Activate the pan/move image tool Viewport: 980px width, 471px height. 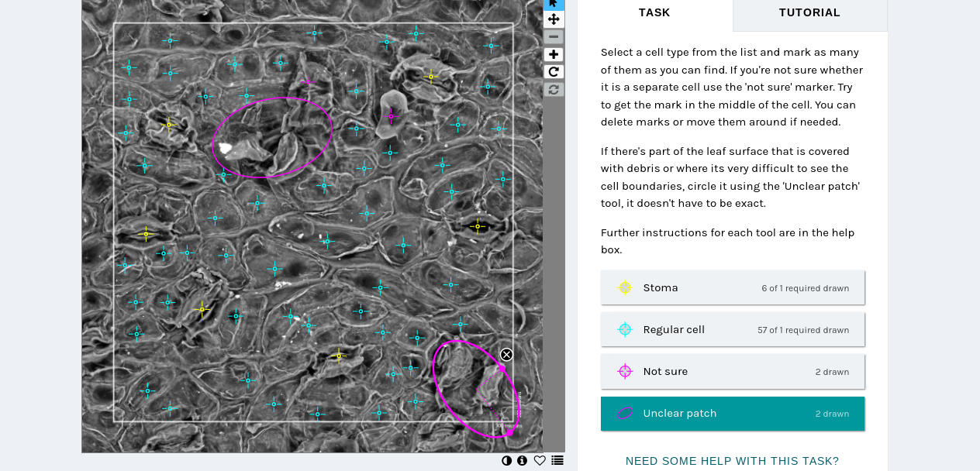point(554,19)
